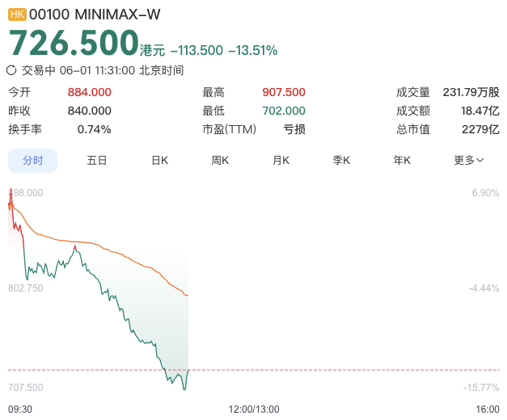The height and width of the screenshot is (420, 507).
Task: Switch to the 五日 chart tab
Action: click(97, 160)
